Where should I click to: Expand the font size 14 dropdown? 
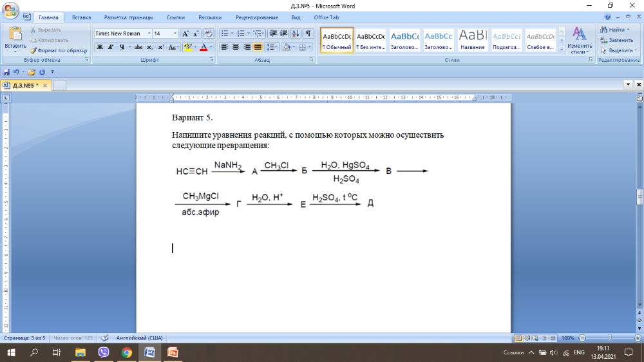[175, 33]
